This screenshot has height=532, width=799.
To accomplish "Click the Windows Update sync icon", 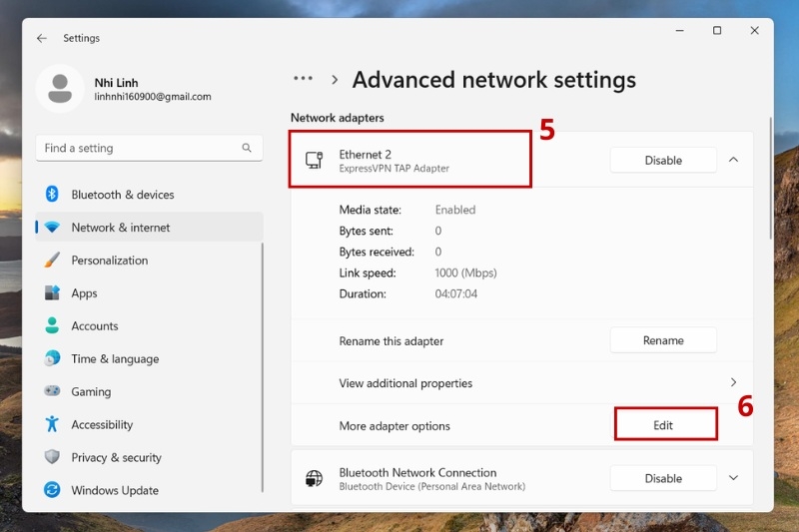I will click(52, 490).
